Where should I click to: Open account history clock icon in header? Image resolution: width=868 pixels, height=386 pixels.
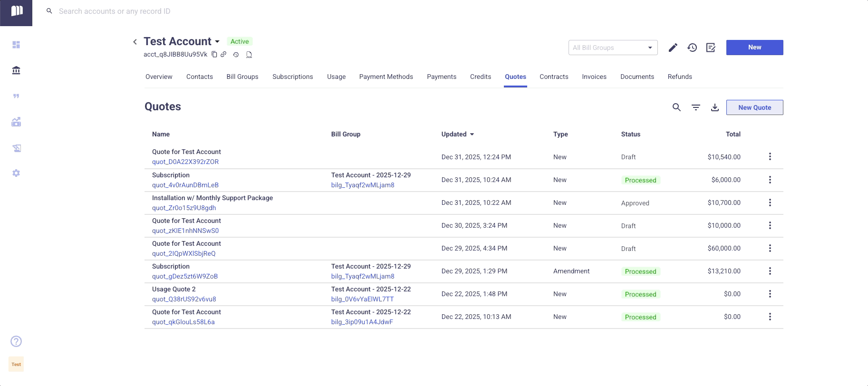692,48
